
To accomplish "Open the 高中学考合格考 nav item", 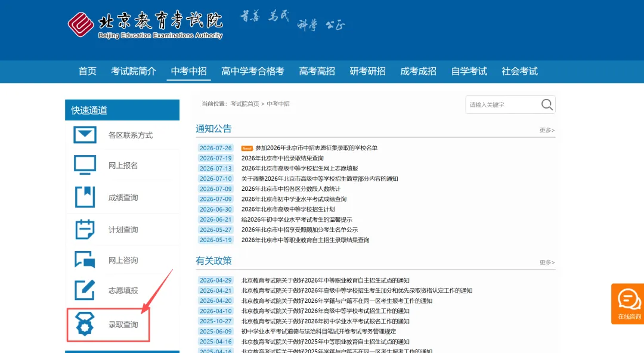I will click(x=253, y=71).
